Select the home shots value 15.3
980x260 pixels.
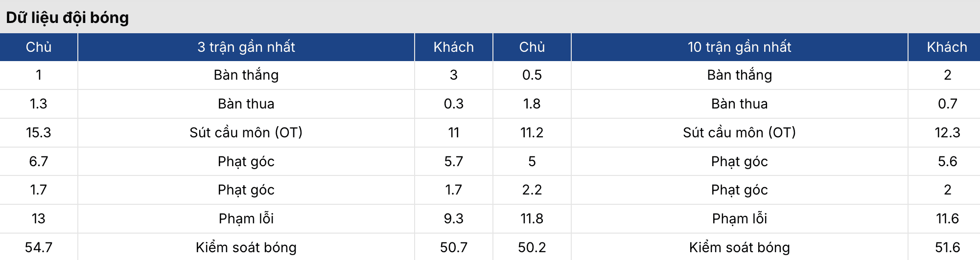[39, 132]
